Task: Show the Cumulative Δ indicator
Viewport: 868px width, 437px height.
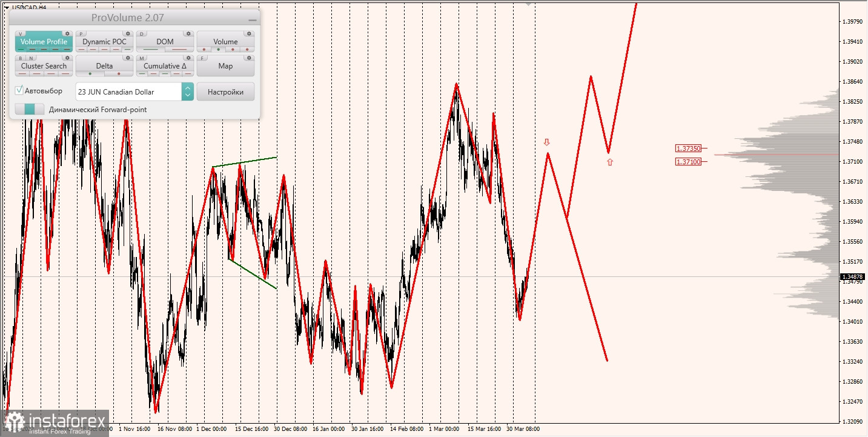Action: click(x=165, y=66)
